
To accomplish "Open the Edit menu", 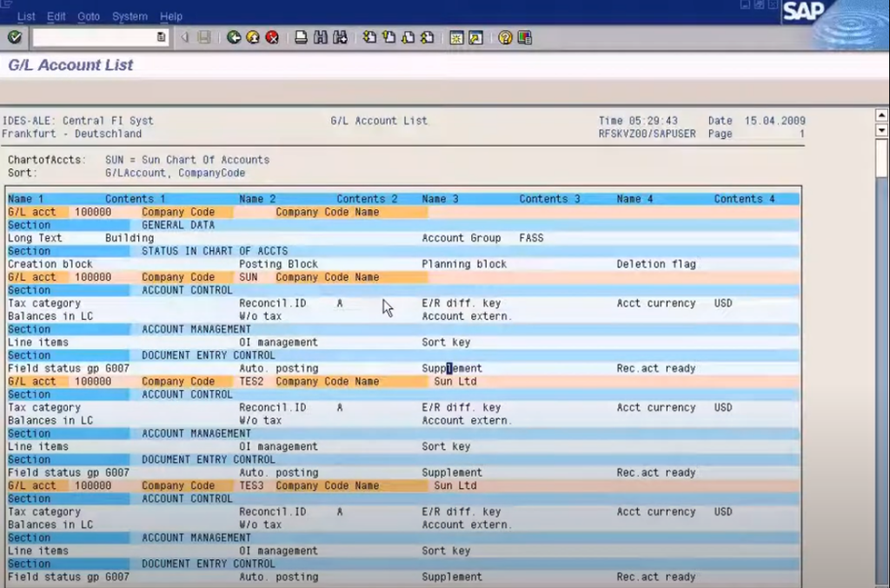I will (56, 17).
